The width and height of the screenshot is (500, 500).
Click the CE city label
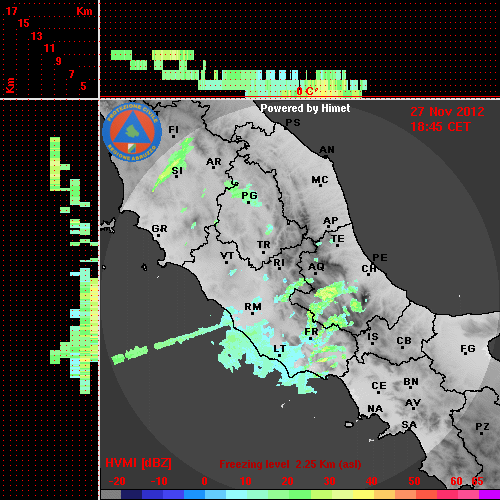[379, 386]
